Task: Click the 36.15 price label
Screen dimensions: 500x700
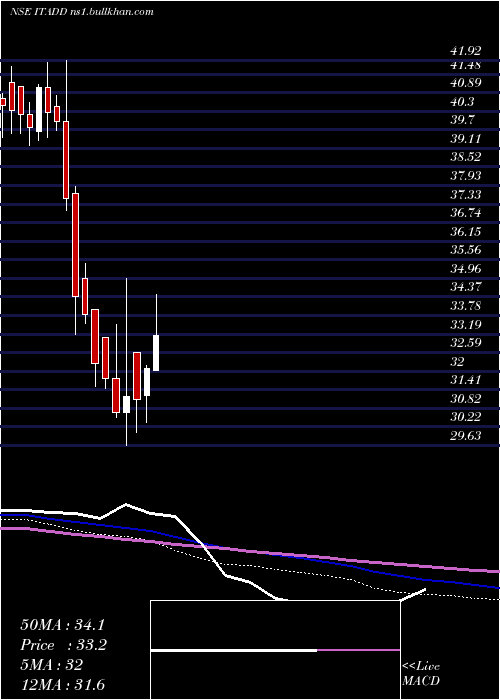Action: (x=466, y=232)
